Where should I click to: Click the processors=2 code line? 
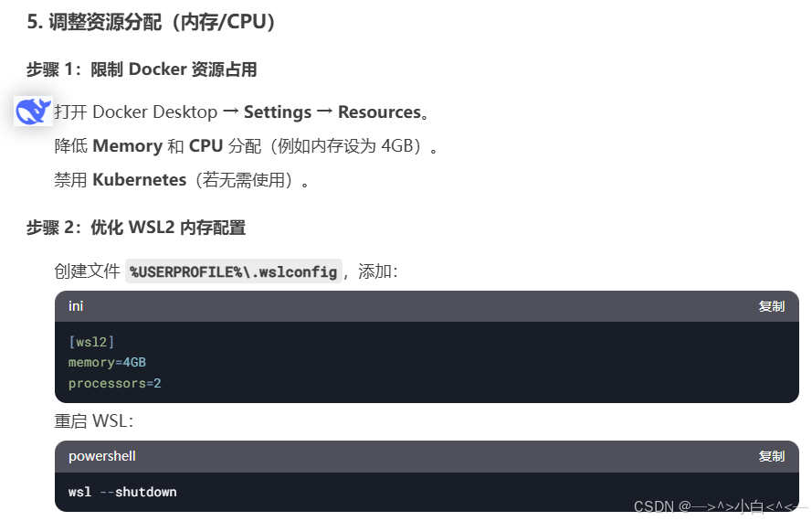pyautogui.click(x=115, y=383)
